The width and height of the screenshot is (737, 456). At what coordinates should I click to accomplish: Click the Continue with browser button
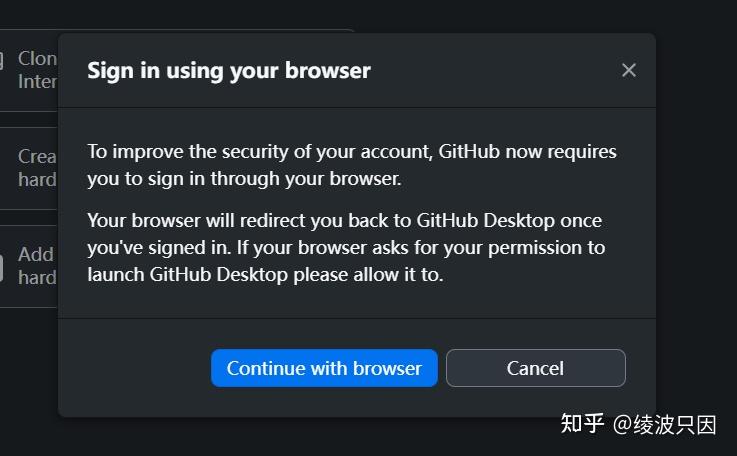click(324, 368)
